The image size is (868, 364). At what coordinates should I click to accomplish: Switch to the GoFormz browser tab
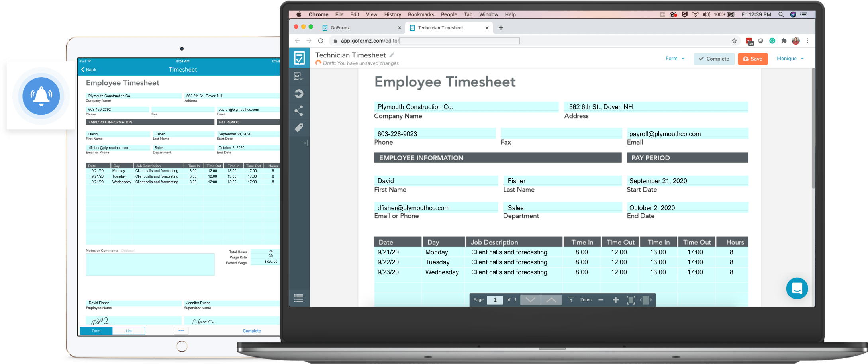point(341,27)
